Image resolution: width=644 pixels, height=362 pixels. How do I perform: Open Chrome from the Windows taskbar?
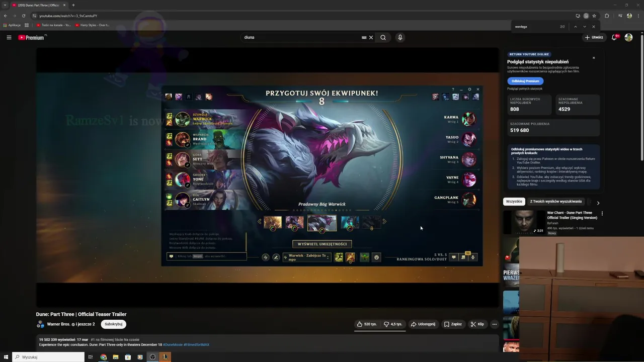(x=103, y=357)
